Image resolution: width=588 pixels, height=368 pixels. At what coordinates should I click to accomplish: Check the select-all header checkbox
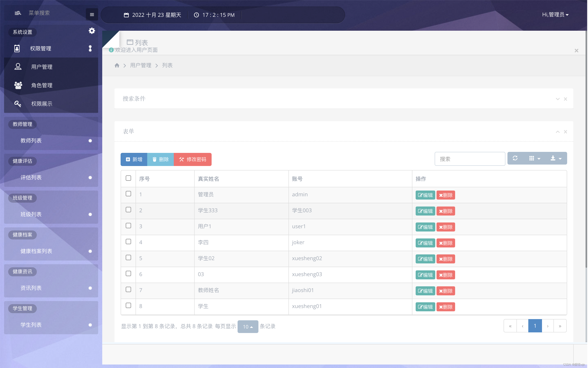pos(128,178)
